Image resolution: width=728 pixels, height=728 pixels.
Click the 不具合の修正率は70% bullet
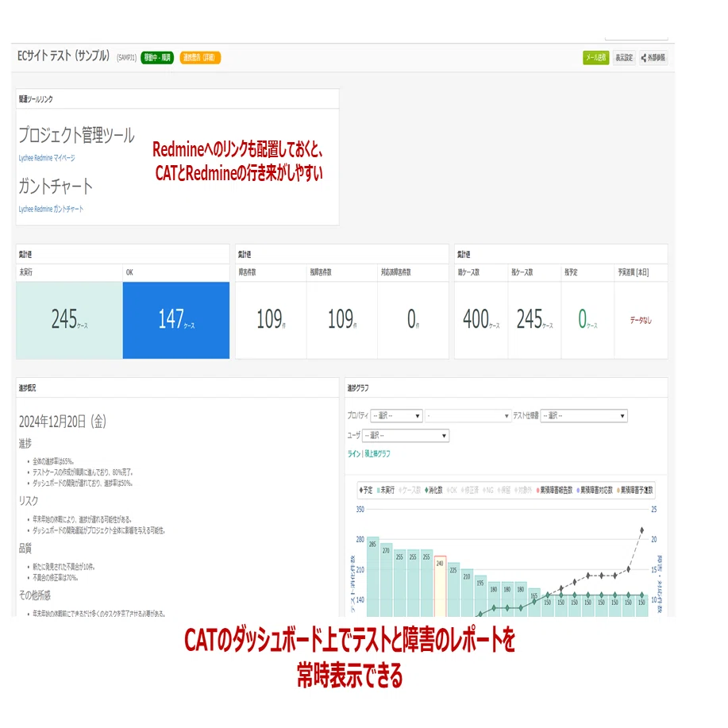tap(56, 578)
